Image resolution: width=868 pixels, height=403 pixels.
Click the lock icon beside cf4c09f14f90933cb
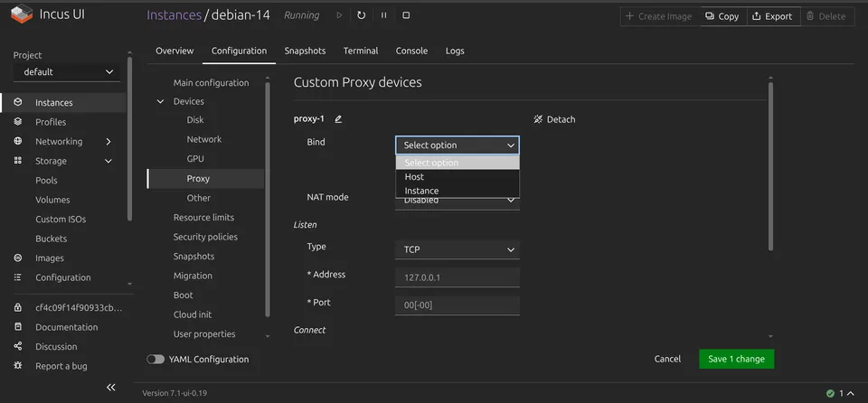click(x=18, y=308)
